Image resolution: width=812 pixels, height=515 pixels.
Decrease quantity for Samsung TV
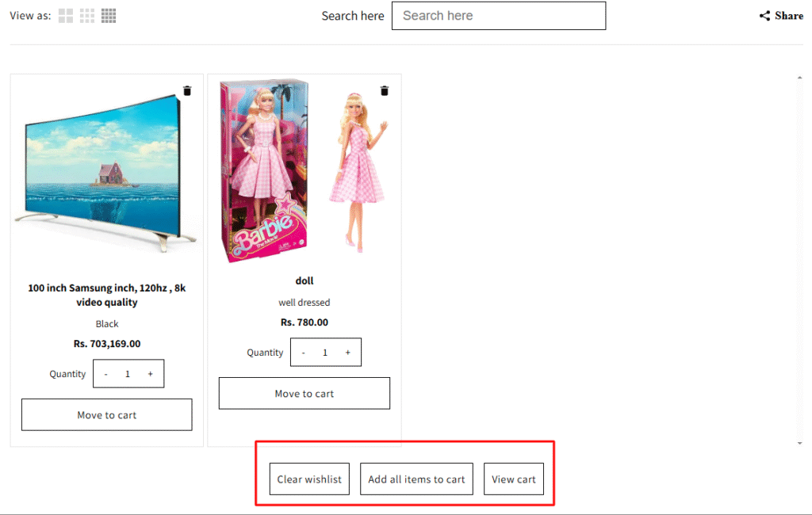click(x=105, y=374)
